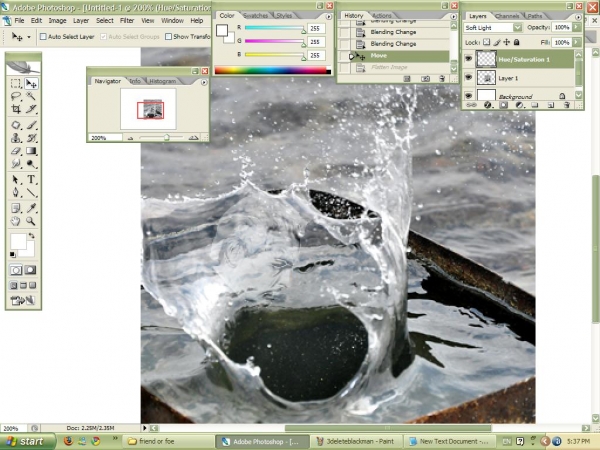Select the Rectangular Marquee tool
Screen dimensions: 600x450
pos(16,83)
